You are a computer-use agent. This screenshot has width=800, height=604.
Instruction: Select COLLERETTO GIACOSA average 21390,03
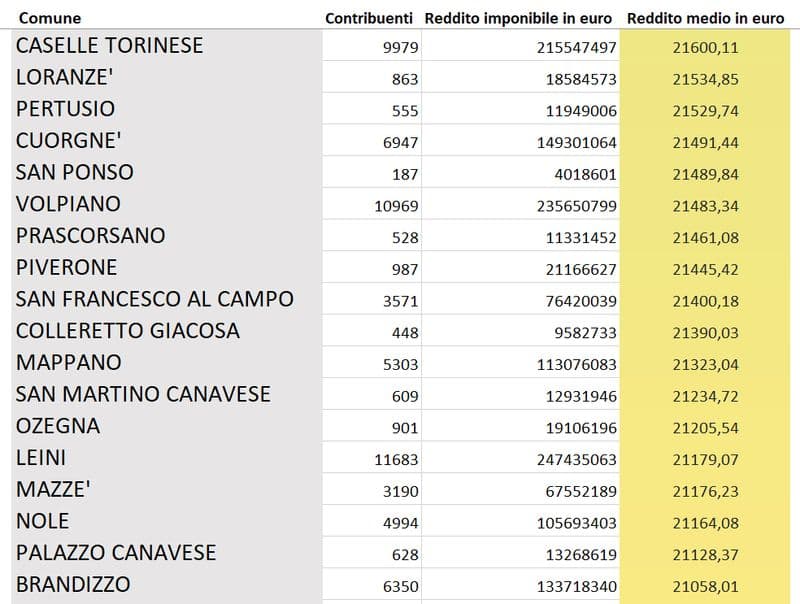[706, 333]
